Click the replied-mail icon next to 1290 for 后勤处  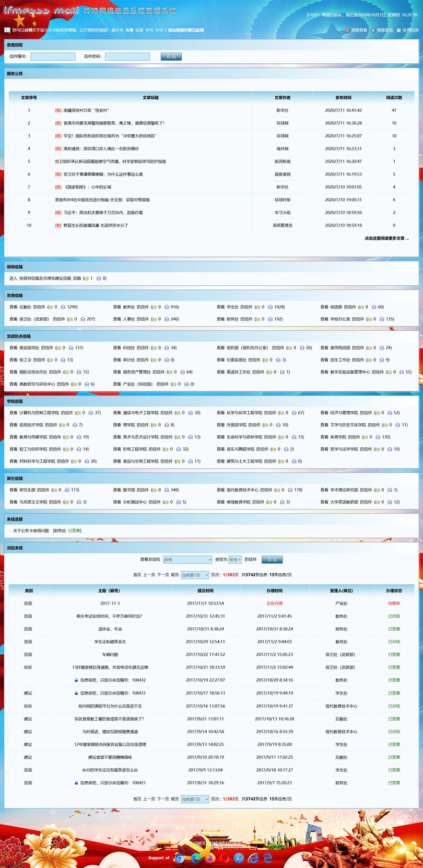tap(63, 307)
